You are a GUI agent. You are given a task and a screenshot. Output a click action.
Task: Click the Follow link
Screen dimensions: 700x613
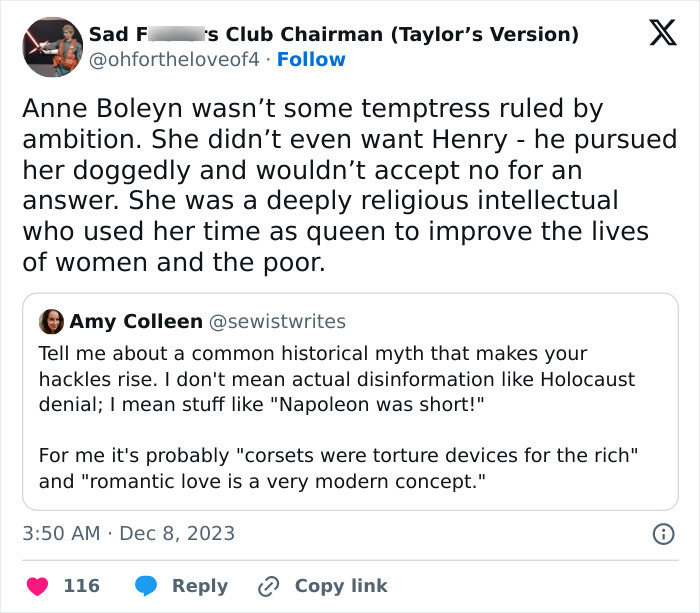coord(311,60)
